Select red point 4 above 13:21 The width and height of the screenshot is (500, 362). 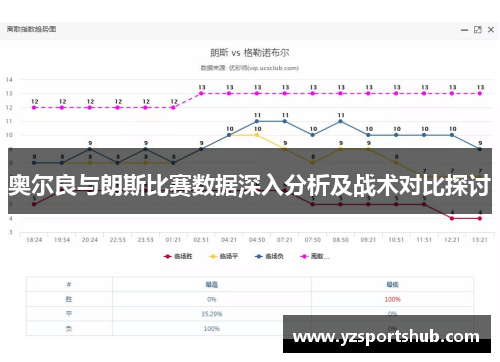[x=480, y=219]
